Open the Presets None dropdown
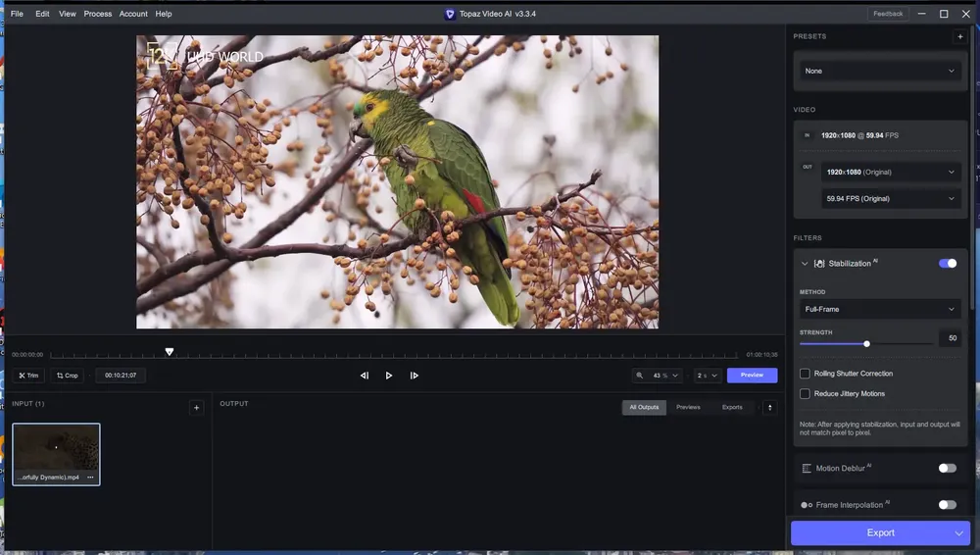This screenshot has height=555, width=980. (x=879, y=71)
